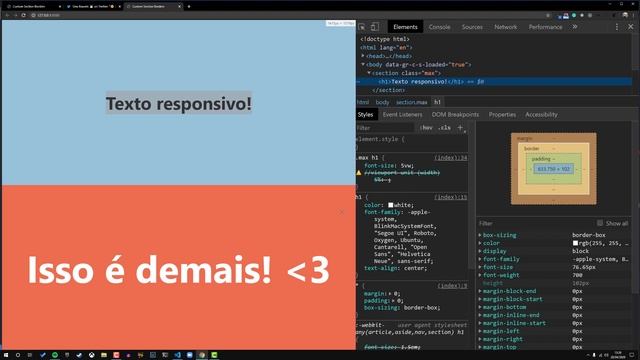This screenshot has height=360, width=640.
Task: Click the white color swatch in h1 rule
Action: pyautogui.click(x=391, y=205)
